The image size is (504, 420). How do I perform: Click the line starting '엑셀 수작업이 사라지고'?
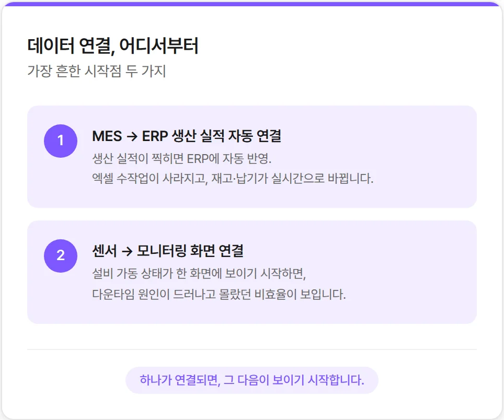(x=233, y=178)
